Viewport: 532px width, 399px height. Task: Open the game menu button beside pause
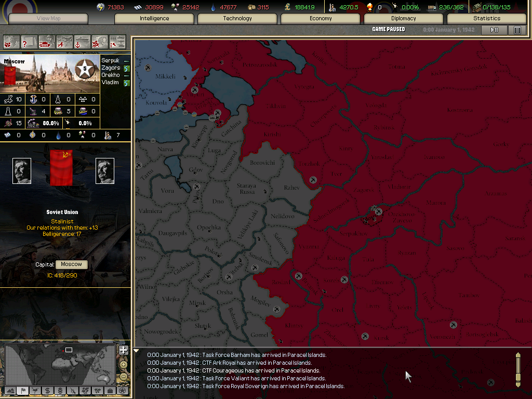click(517, 30)
